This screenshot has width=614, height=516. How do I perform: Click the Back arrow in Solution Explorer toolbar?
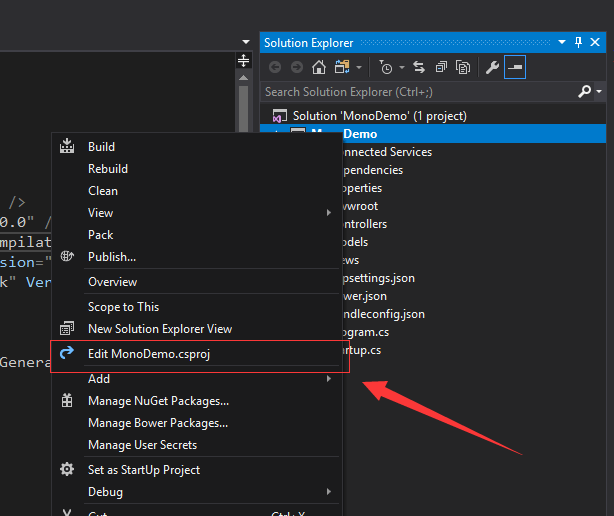pyautogui.click(x=275, y=67)
